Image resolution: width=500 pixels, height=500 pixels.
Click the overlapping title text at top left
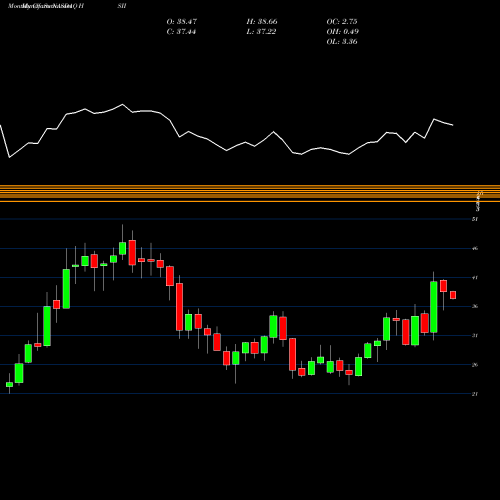[x=46, y=6]
